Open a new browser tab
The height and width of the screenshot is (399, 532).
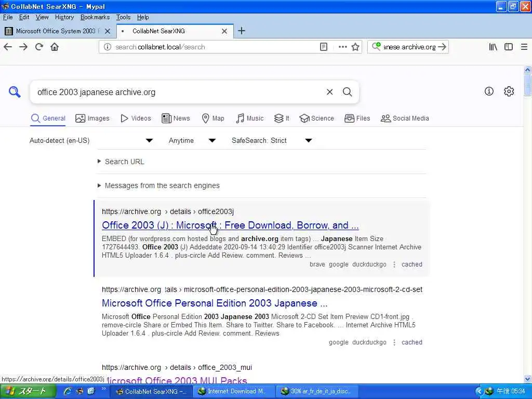click(x=241, y=31)
